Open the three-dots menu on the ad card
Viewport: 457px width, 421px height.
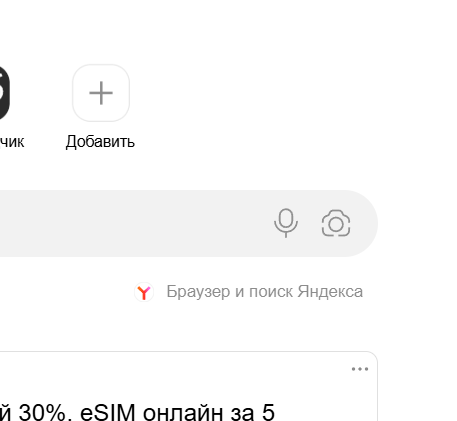point(360,369)
